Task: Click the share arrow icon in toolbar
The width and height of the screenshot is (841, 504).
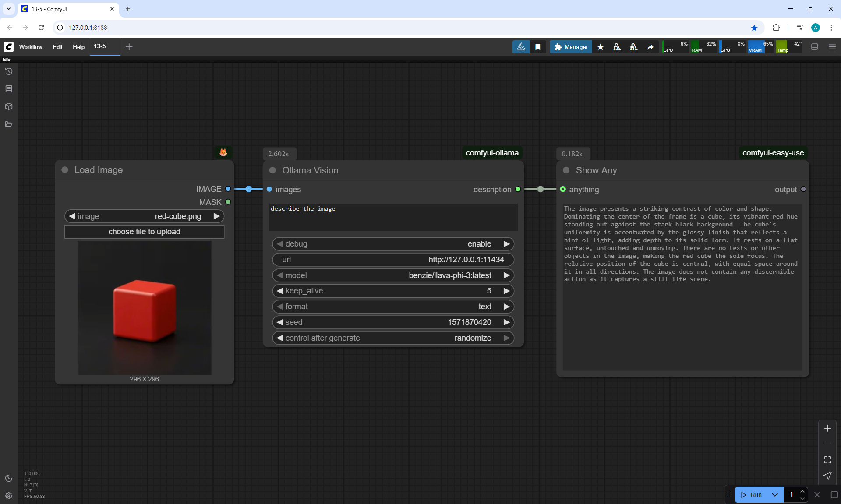Action: point(650,47)
